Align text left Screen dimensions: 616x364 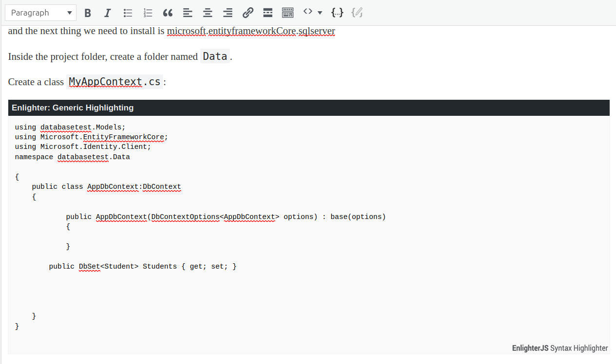coord(187,13)
